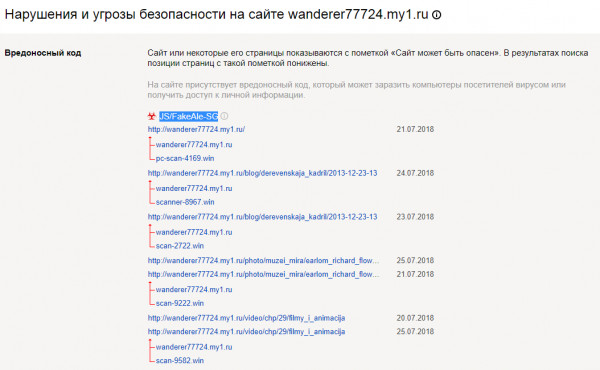
Task: Click the grey text about вредоносный код на сайте
Action: 357,90
